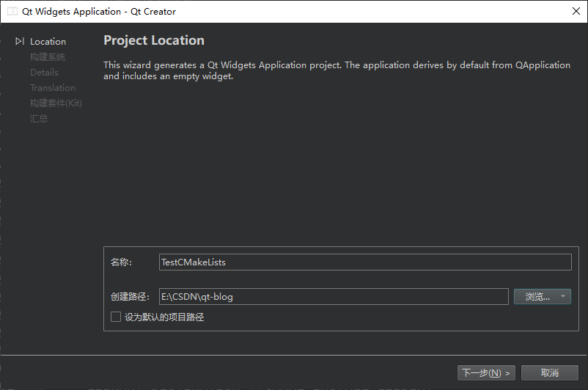Click the Next (下一步) button
This screenshot has width=588, height=390.
click(x=486, y=372)
